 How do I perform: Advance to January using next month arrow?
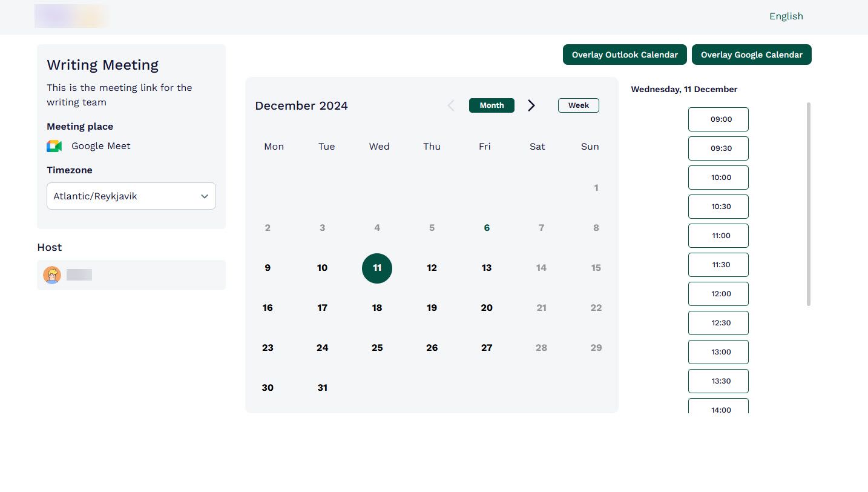point(531,105)
